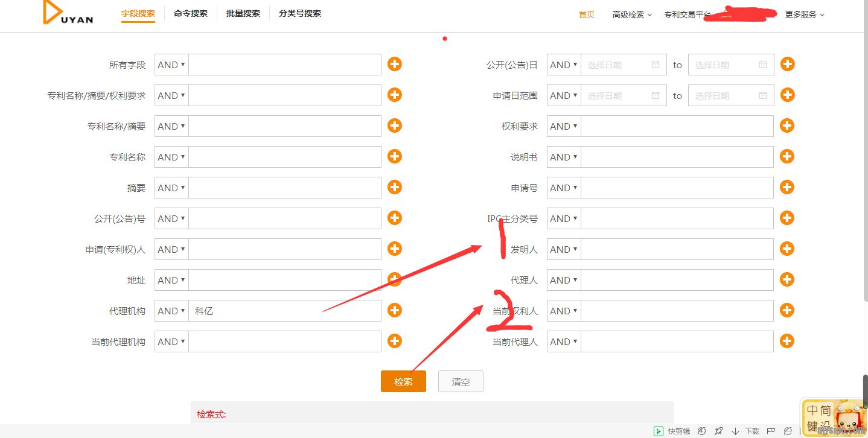This screenshot has width=868, height=438.
Task: Click the 代理机构 input field containing 科亿
Action: [x=284, y=311]
